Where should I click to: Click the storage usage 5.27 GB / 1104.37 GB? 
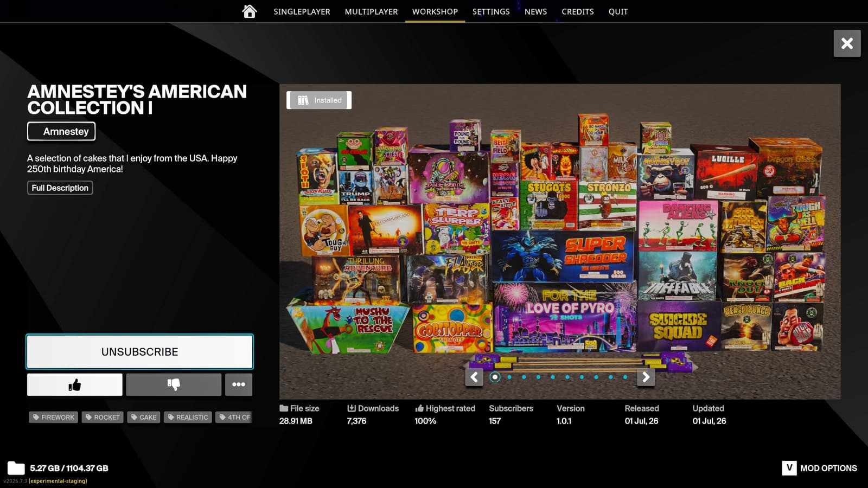pyautogui.click(x=69, y=468)
